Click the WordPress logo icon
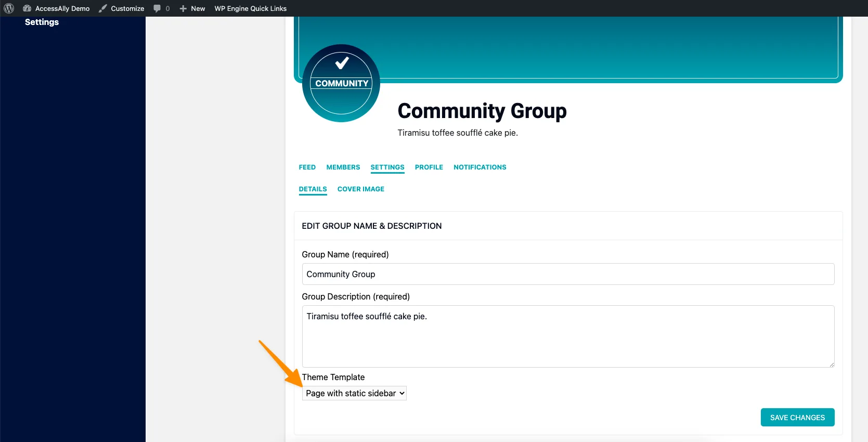The image size is (868, 442). [9, 8]
